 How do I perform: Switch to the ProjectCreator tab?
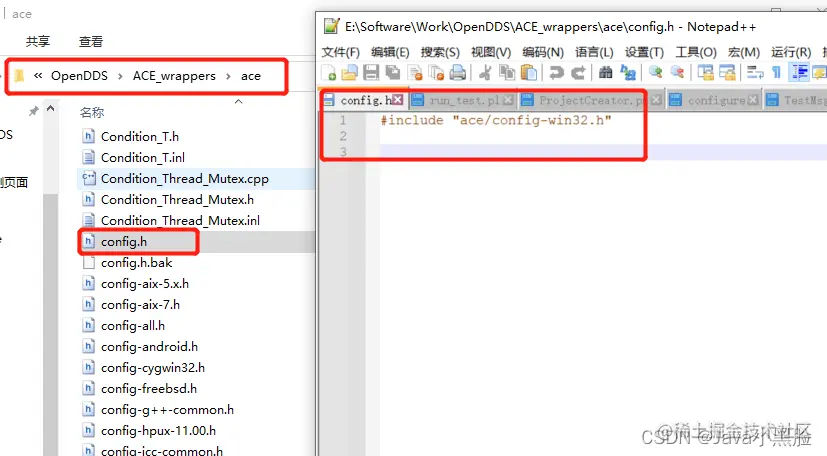pos(591,100)
